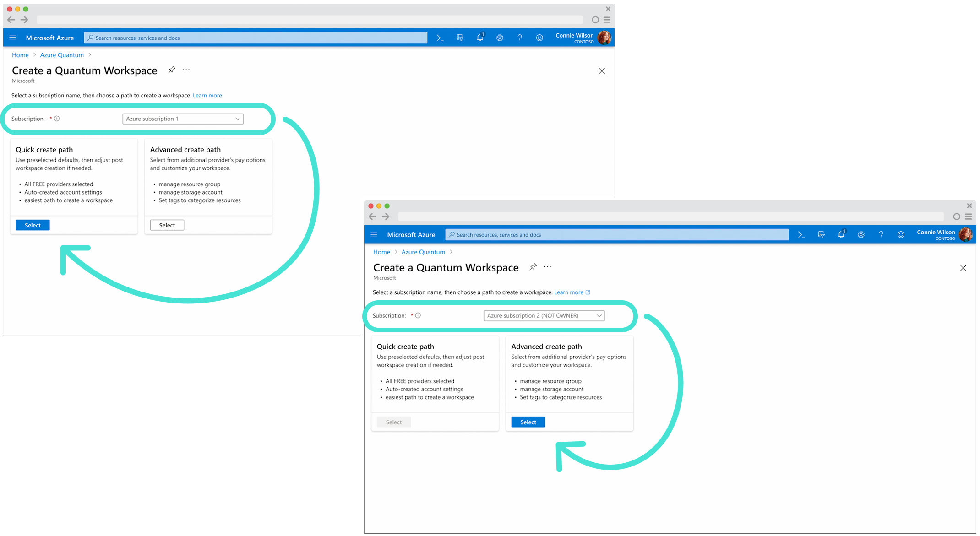Image resolution: width=980 pixels, height=536 pixels.
Task: Open Connie Wilson account avatar in bottom window
Action: coord(965,235)
